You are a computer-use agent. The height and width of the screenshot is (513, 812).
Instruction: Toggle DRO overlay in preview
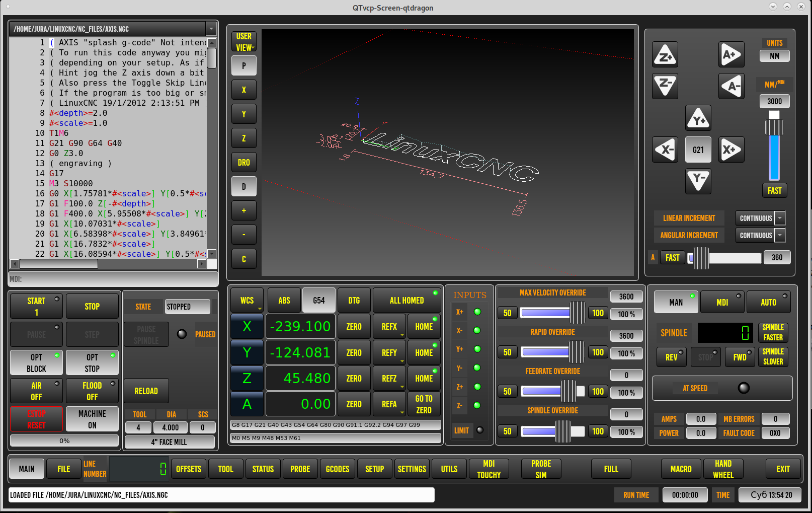[244, 162]
